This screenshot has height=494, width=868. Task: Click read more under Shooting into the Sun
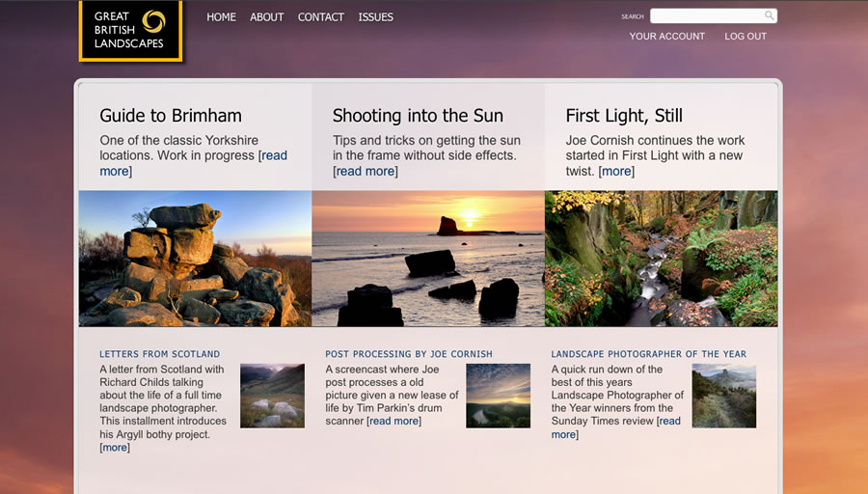coord(366,171)
